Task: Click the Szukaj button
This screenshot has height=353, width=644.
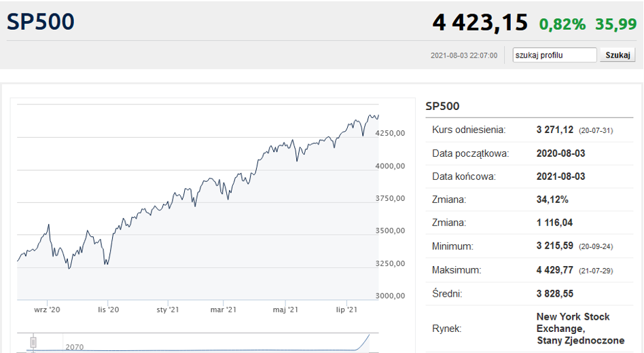Action: point(618,55)
